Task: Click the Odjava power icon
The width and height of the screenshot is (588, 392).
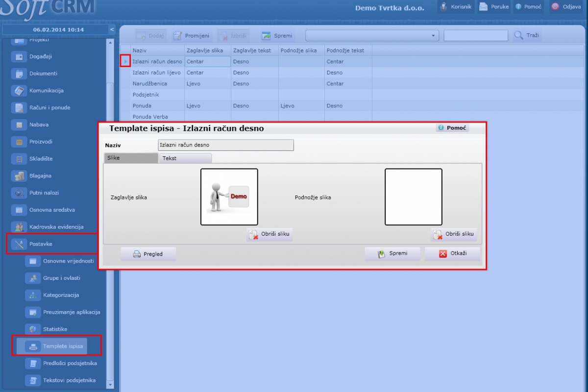Action: [555, 7]
